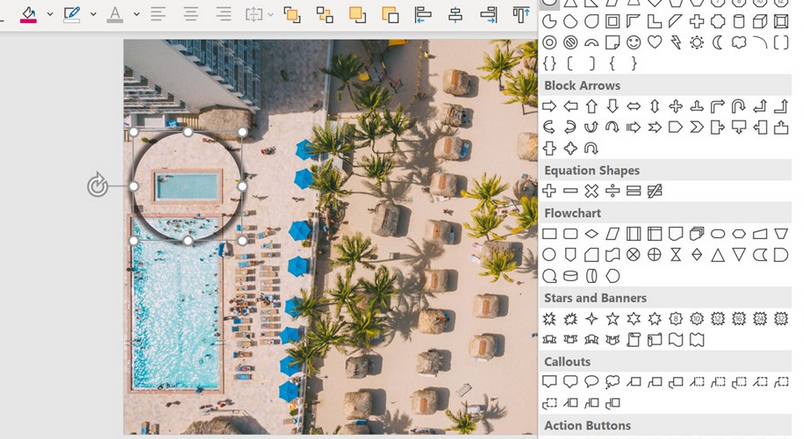Select the Lightning Bolt shape
The image size is (804, 439).
[x=676, y=43]
